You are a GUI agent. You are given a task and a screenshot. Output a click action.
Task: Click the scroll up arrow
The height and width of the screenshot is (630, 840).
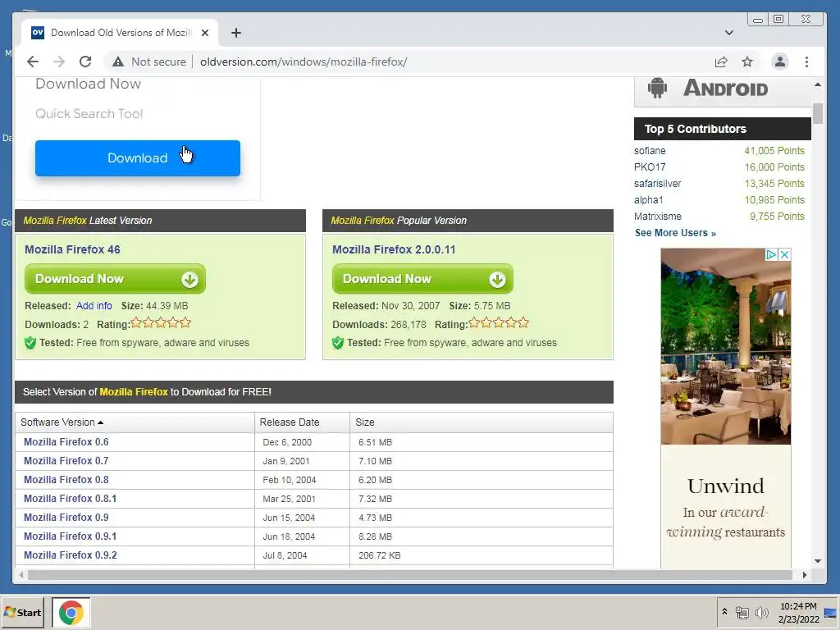pyautogui.click(x=818, y=84)
